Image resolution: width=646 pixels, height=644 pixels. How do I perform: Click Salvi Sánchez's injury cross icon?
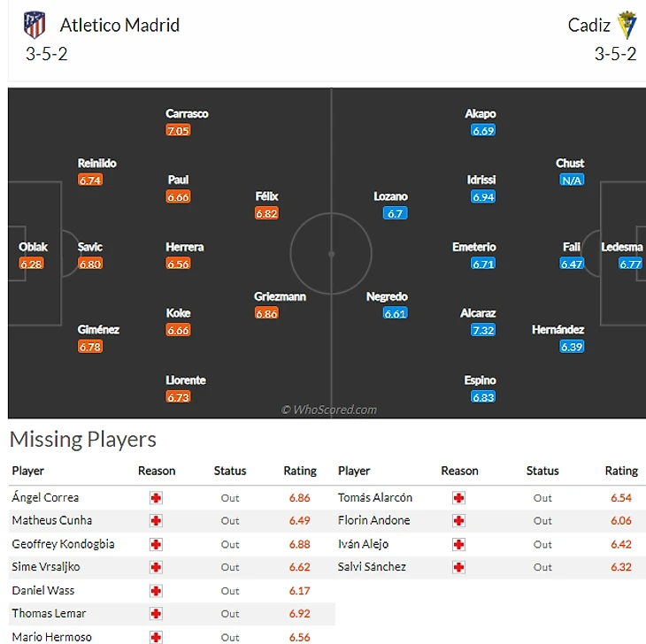[458, 567]
